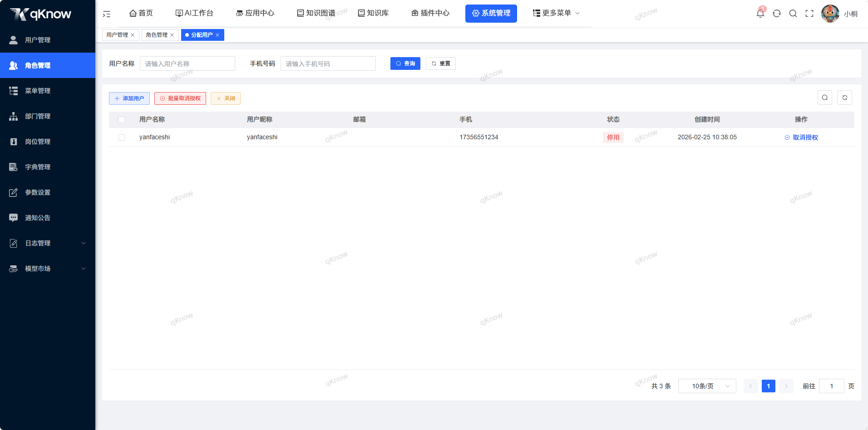Open 参数设置 in the sidebar

click(48, 192)
